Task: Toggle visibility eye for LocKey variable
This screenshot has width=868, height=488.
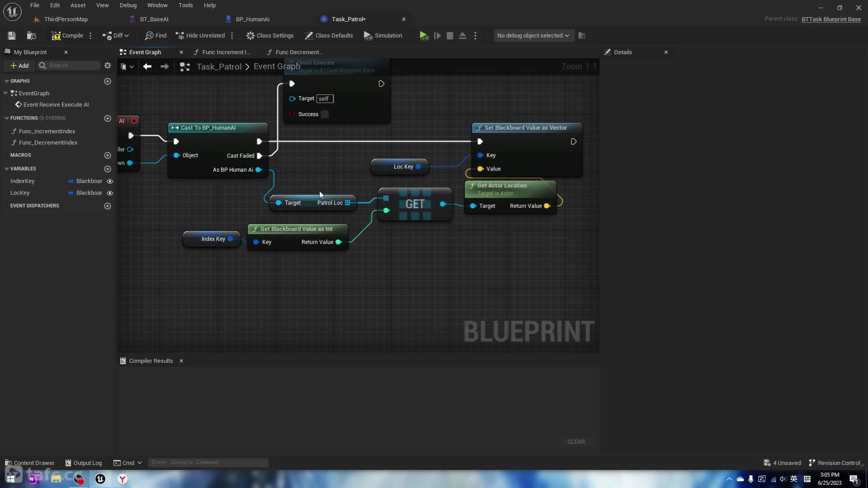Action: coord(109,193)
